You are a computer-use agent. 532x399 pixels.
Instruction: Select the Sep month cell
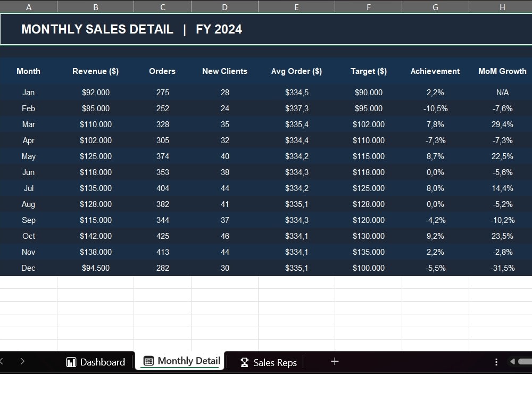(x=29, y=220)
